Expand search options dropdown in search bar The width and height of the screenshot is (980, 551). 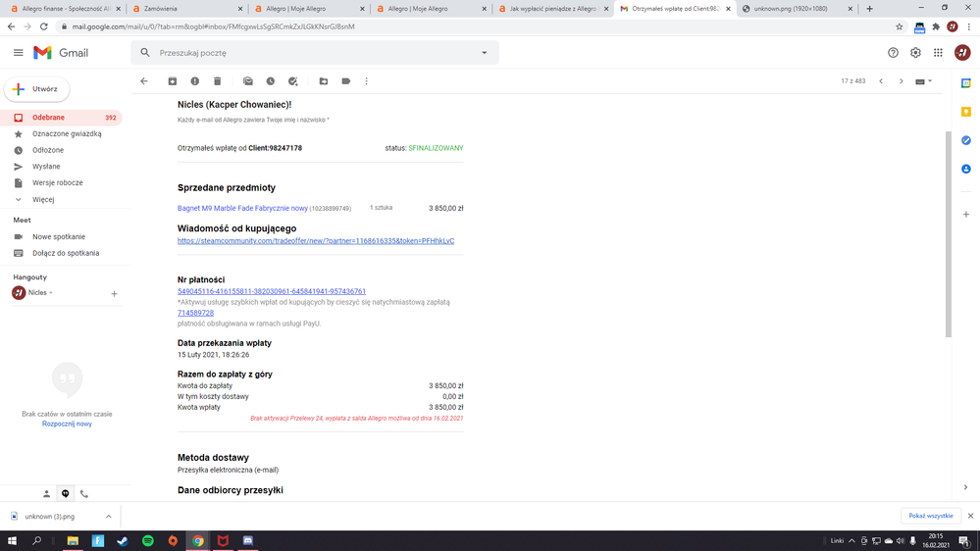(x=484, y=53)
